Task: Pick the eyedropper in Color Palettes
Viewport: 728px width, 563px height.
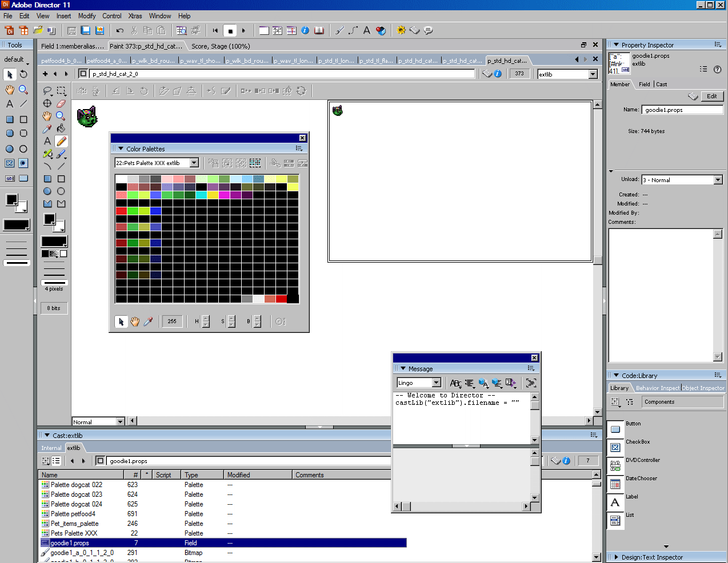Action: pyautogui.click(x=149, y=321)
